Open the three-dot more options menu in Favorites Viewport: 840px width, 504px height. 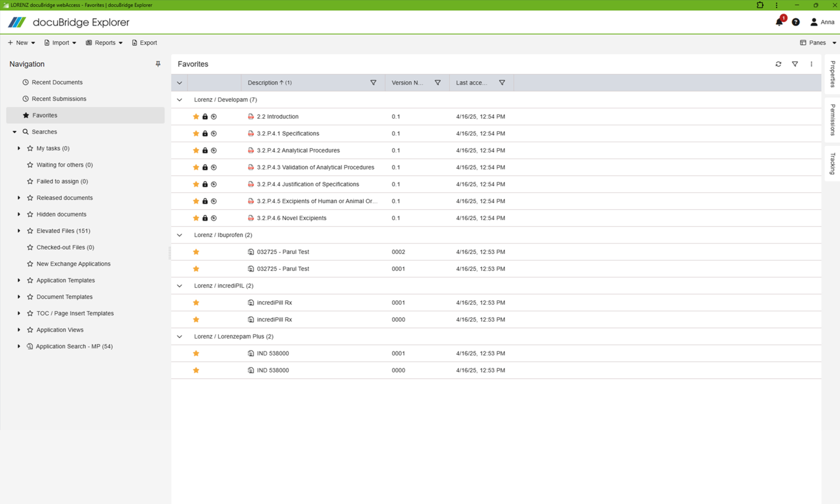point(811,64)
